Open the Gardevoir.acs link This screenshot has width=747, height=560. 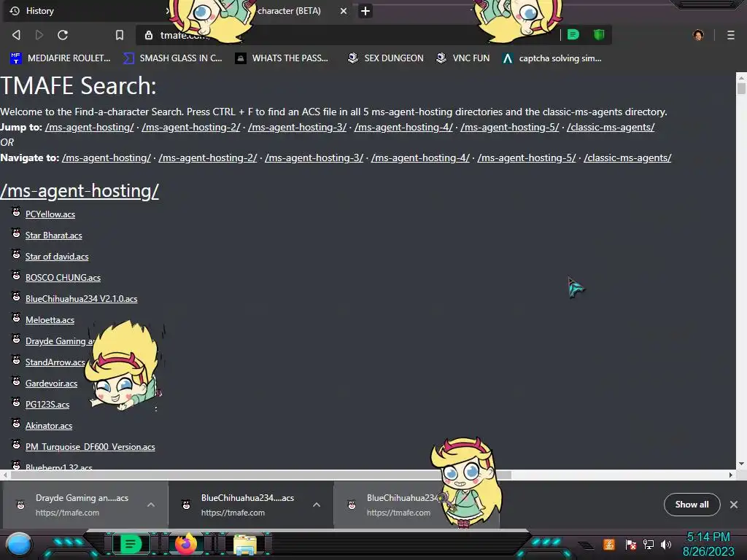[x=51, y=384]
